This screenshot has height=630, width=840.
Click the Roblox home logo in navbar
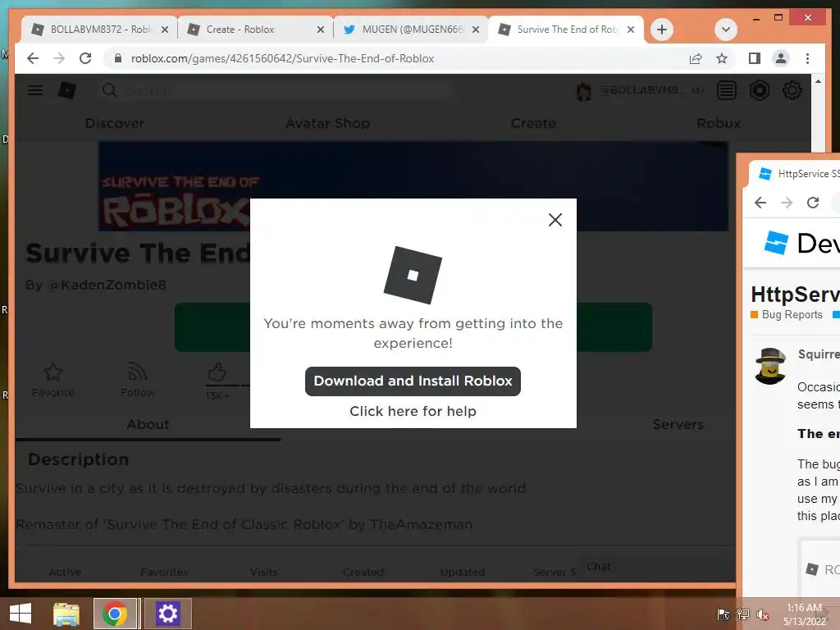click(67, 90)
